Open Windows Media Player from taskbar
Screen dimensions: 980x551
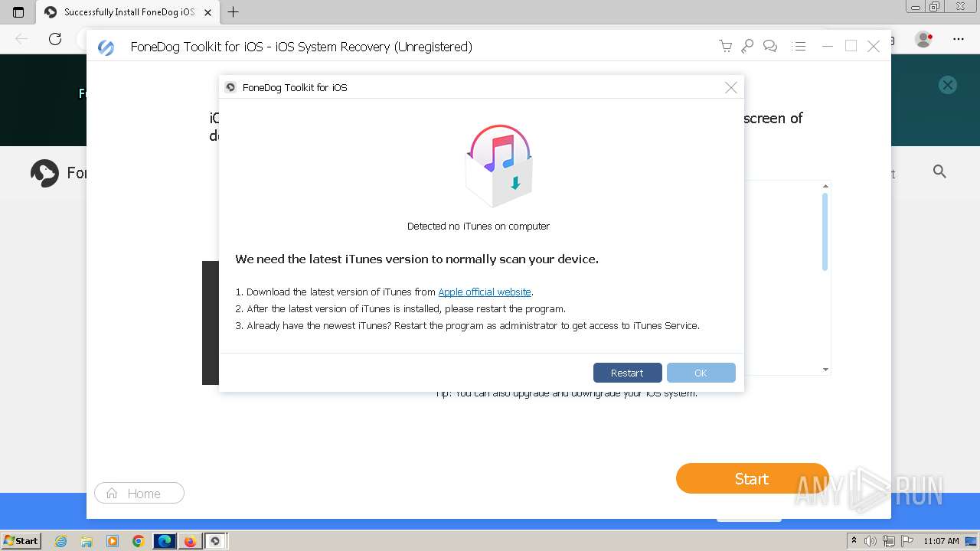coord(113,541)
